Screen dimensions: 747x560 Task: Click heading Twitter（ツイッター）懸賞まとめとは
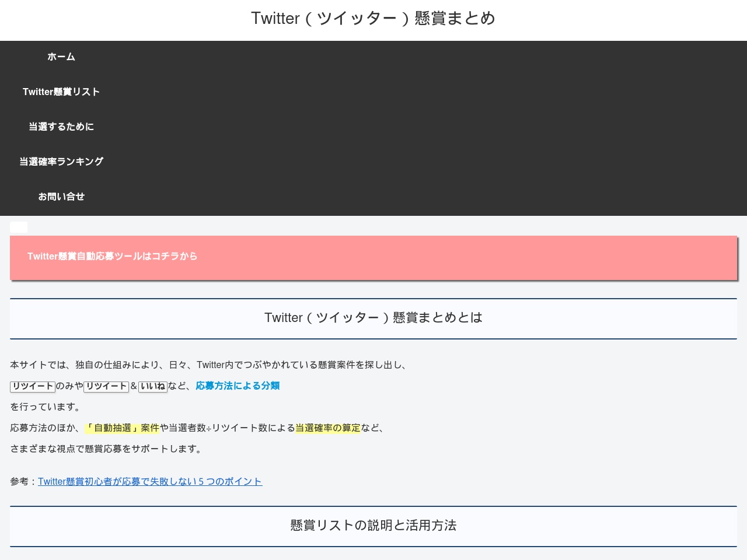373,318
